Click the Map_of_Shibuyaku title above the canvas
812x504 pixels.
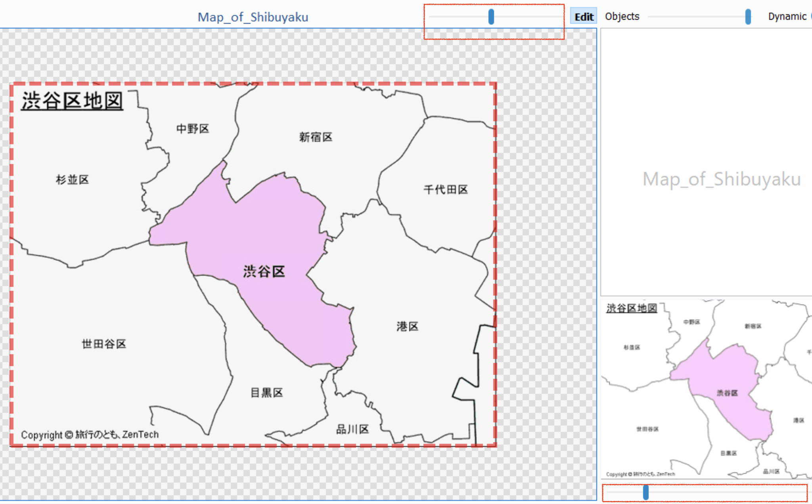[253, 17]
